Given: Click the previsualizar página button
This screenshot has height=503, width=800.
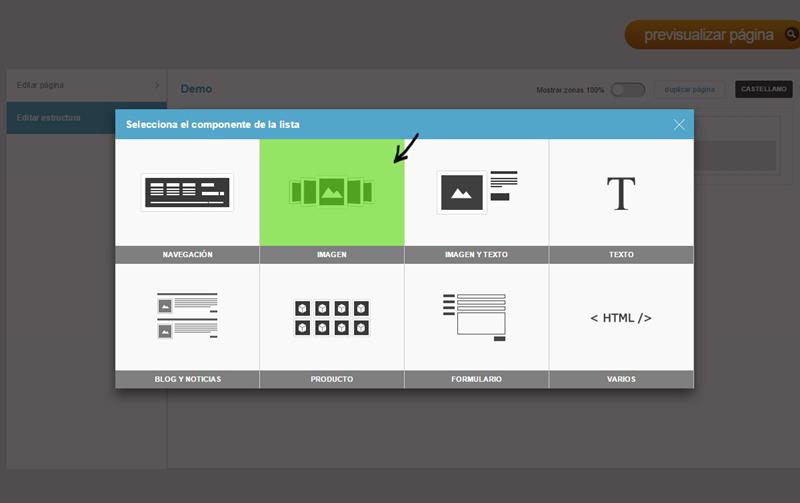Looking at the screenshot, I should [708, 35].
